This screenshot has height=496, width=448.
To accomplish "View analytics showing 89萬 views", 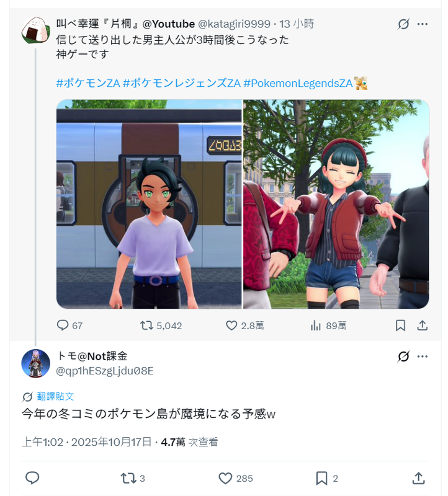I will click(x=316, y=325).
